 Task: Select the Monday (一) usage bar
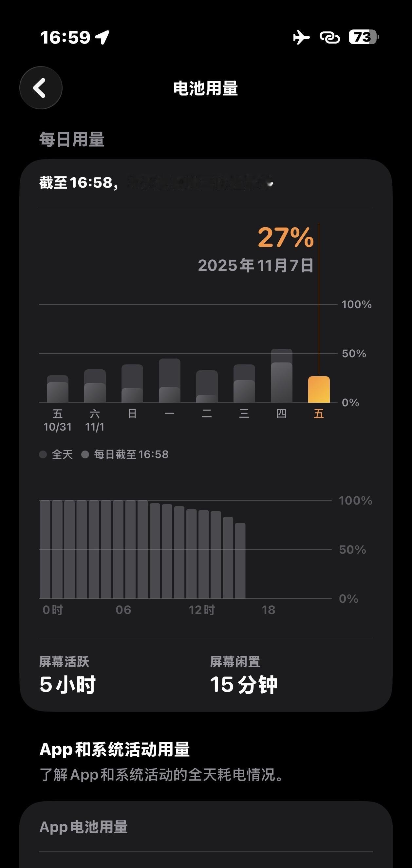coord(170,381)
